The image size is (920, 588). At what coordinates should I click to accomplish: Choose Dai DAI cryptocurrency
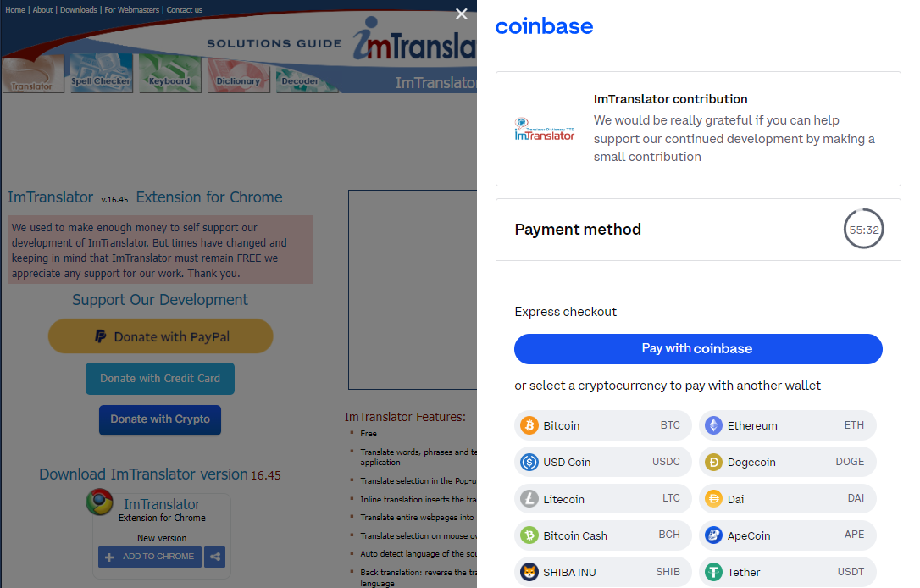click(787, 499)
